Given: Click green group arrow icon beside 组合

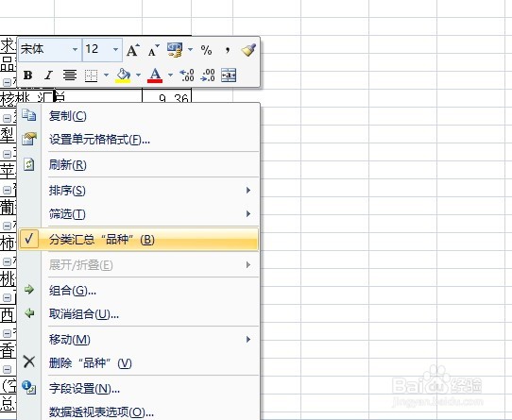Looking at the screenshot, I should (29, 289).
